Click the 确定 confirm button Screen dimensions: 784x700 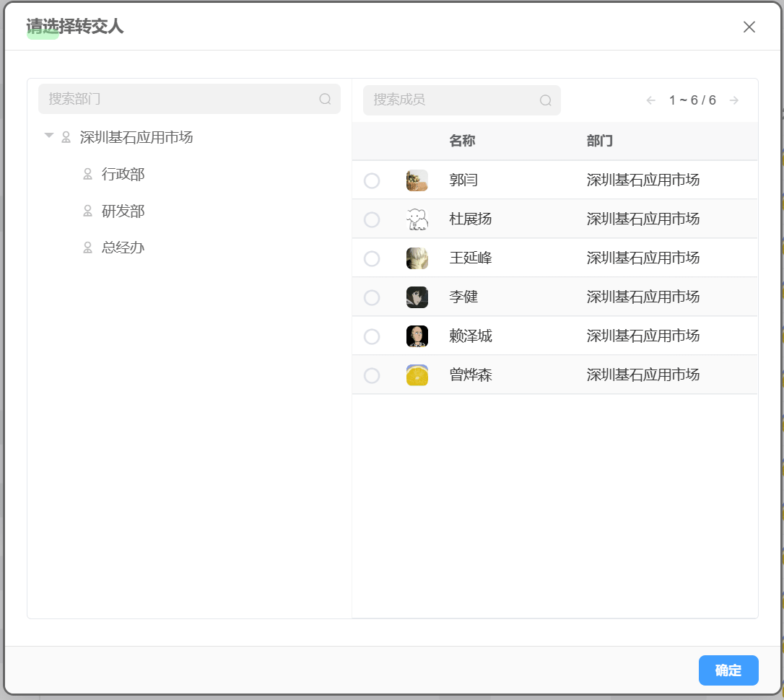[x=728, y=670]
